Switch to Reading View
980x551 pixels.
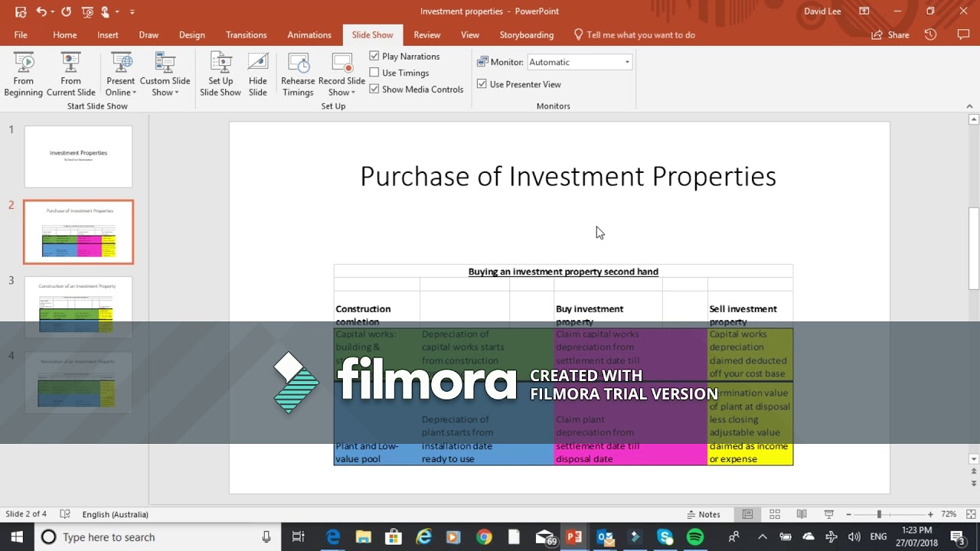coord(802,514)
